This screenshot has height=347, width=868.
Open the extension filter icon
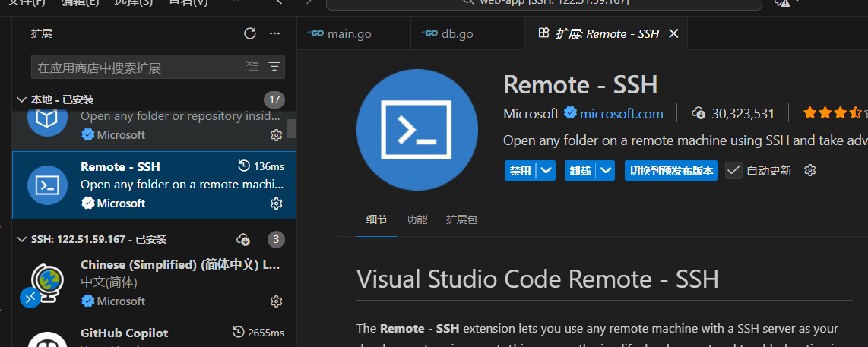click(274, 67)
